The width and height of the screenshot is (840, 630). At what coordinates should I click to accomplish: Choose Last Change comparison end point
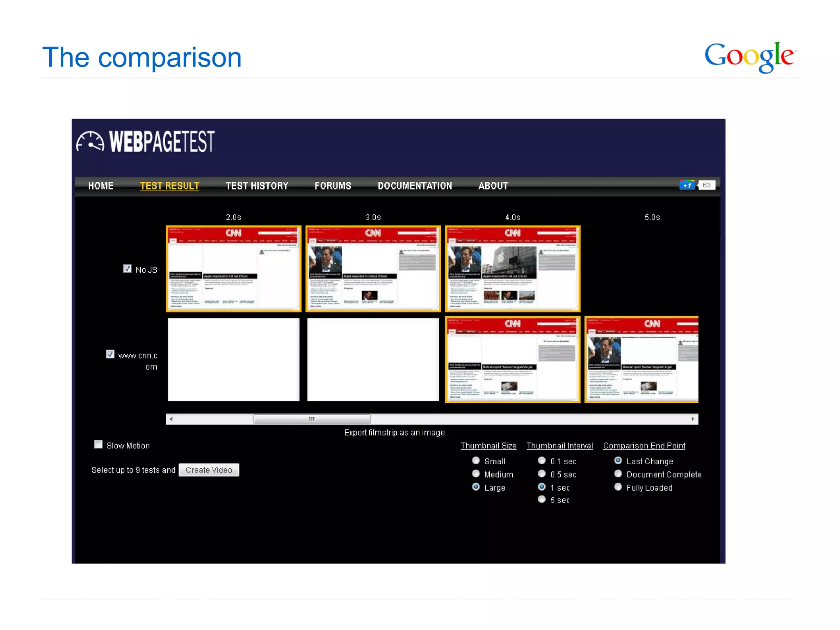(618, 460)
